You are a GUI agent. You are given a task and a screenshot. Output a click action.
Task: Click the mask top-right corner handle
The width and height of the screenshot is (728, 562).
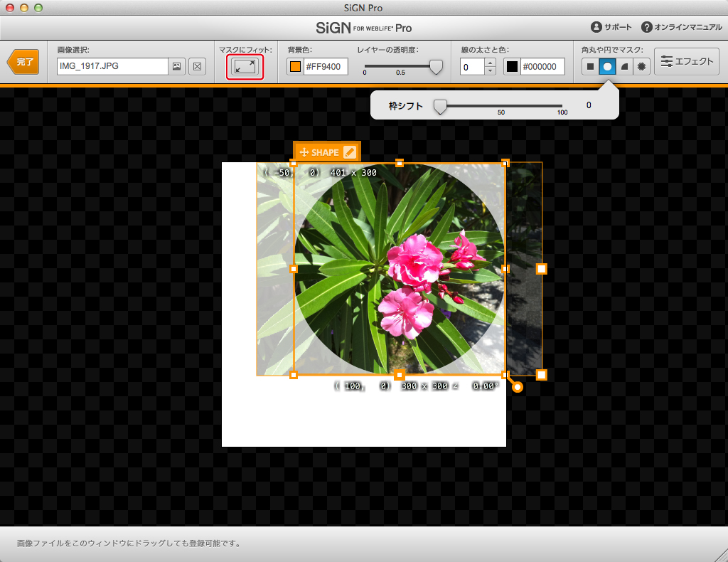505,163
